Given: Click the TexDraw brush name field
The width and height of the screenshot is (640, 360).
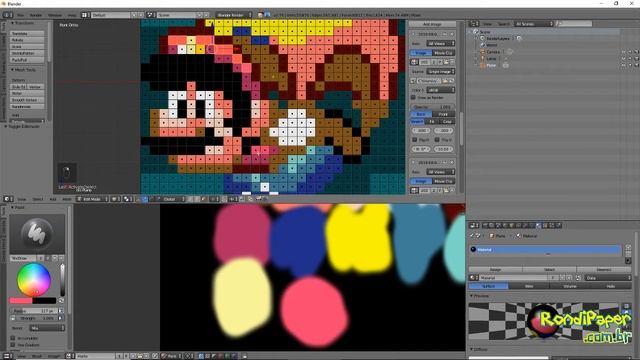Looking at the screenshot, I should (24, 258).
